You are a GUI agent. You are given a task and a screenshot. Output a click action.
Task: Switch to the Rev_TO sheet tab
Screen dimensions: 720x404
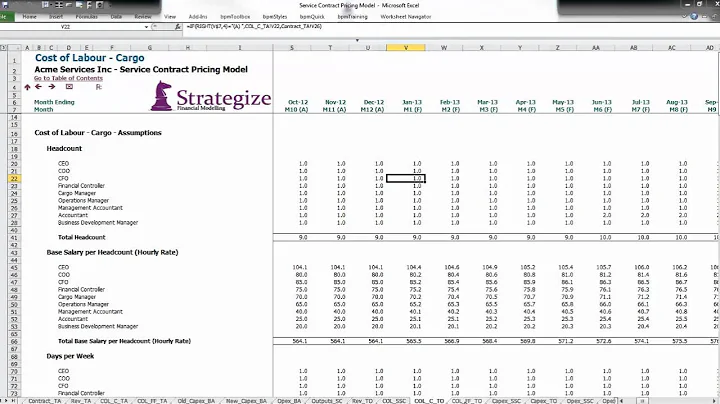pyautogui.click(x=362, y=401)
